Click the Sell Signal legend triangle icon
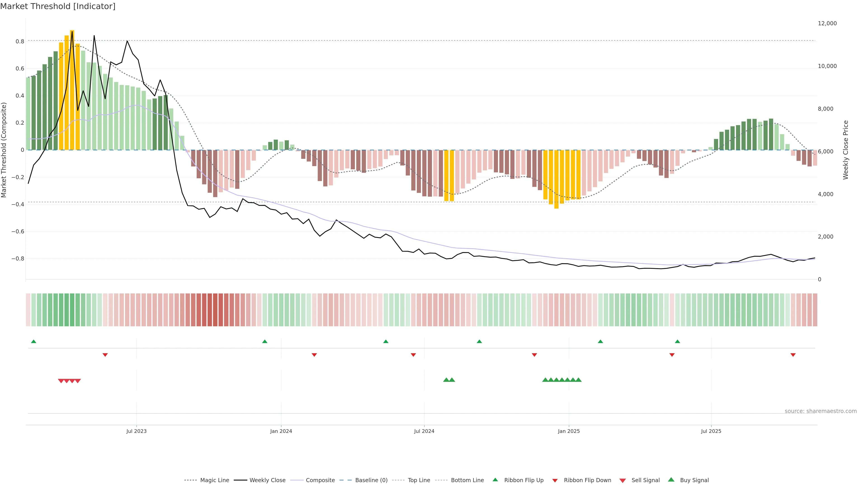Screen dimensions: 868x488 [622, 480]
